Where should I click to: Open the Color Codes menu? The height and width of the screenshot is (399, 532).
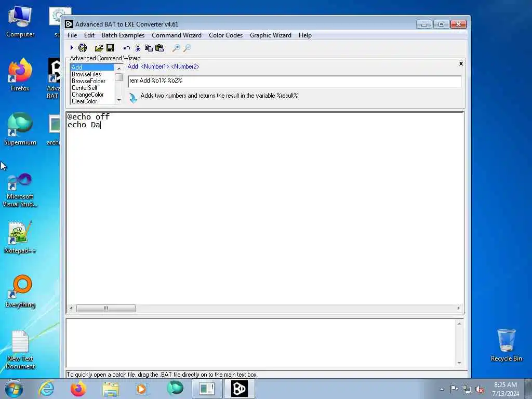225,35
